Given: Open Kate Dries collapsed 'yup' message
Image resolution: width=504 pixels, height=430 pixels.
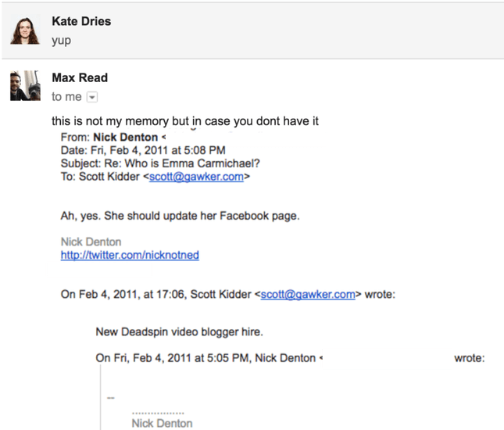Looking at the screenshot, I should [x=252, y=30].
